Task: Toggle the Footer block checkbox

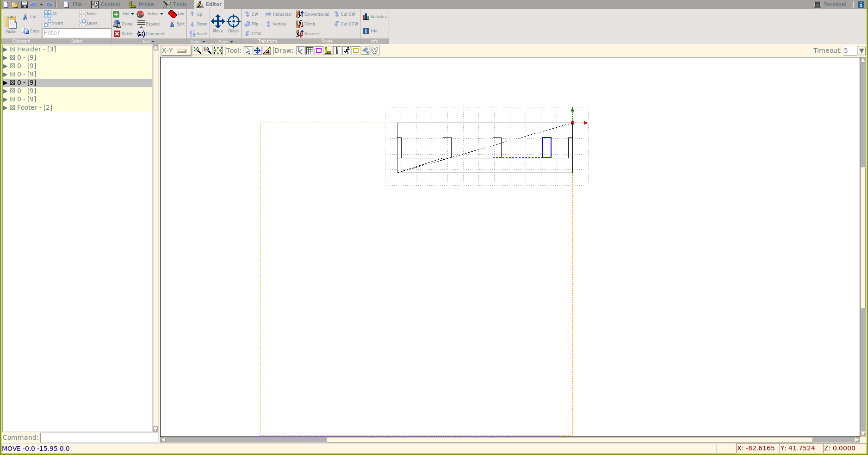Action: (x=12, y=107)
